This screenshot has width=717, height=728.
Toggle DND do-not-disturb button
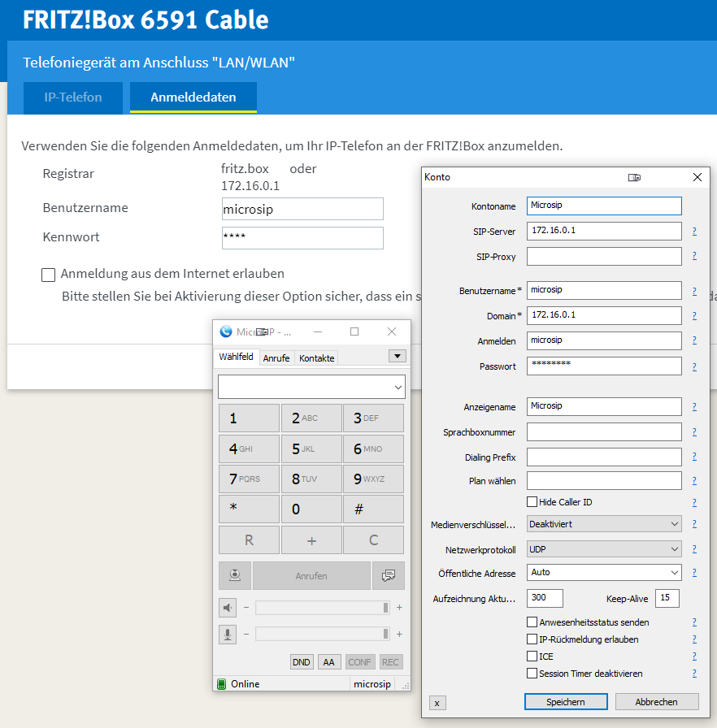(x=302, y=662)
